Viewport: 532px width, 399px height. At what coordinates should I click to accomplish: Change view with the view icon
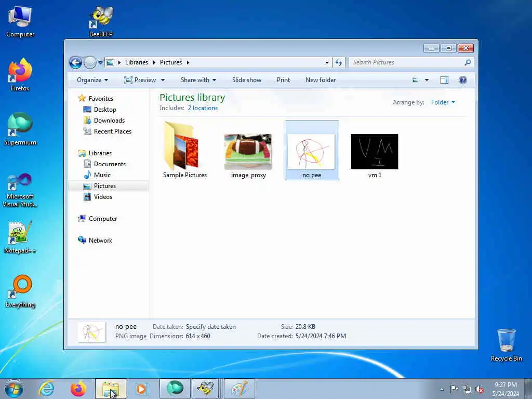[x=416, y=80]
